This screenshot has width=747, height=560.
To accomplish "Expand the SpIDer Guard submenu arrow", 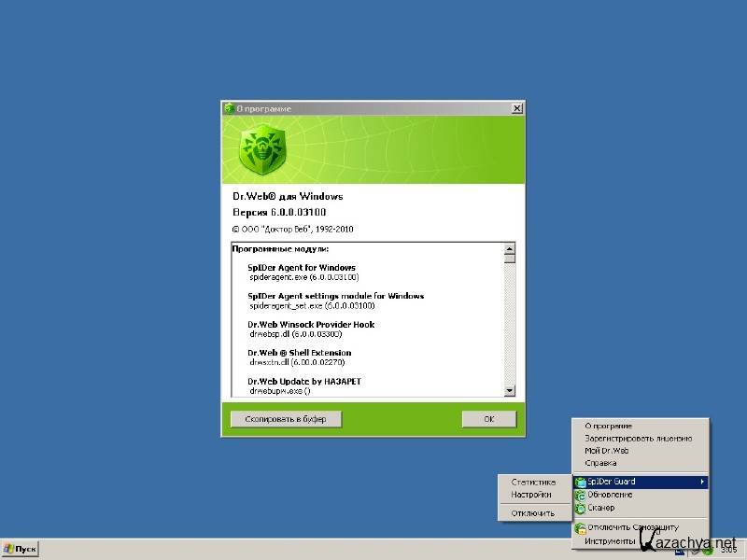I will click(x=701, y=482).
